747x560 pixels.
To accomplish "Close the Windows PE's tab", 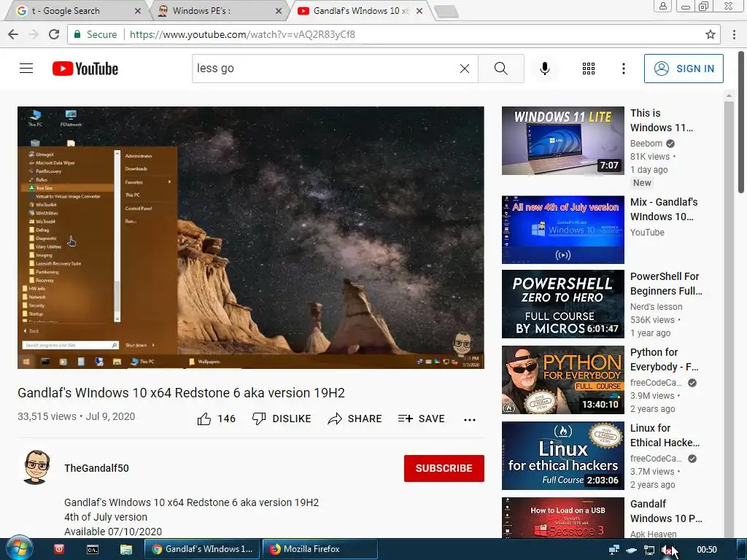I will pyautogui.click(x=279, y=10).
